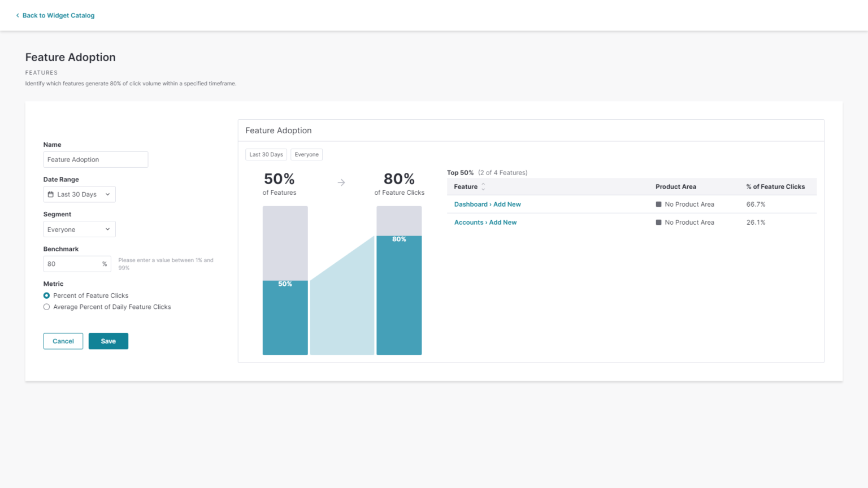Click the product area square in Accounts row
This screenshot has height=488, width=868.
click(658, 222)
